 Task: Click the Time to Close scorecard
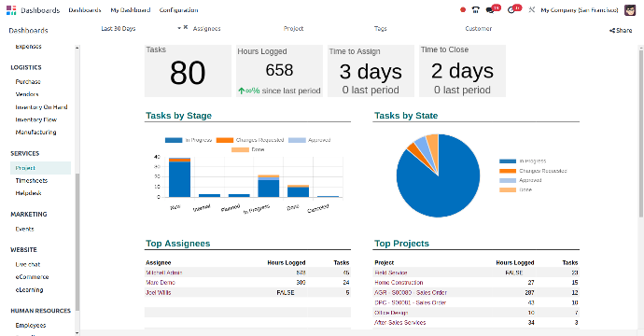(462, 71)
